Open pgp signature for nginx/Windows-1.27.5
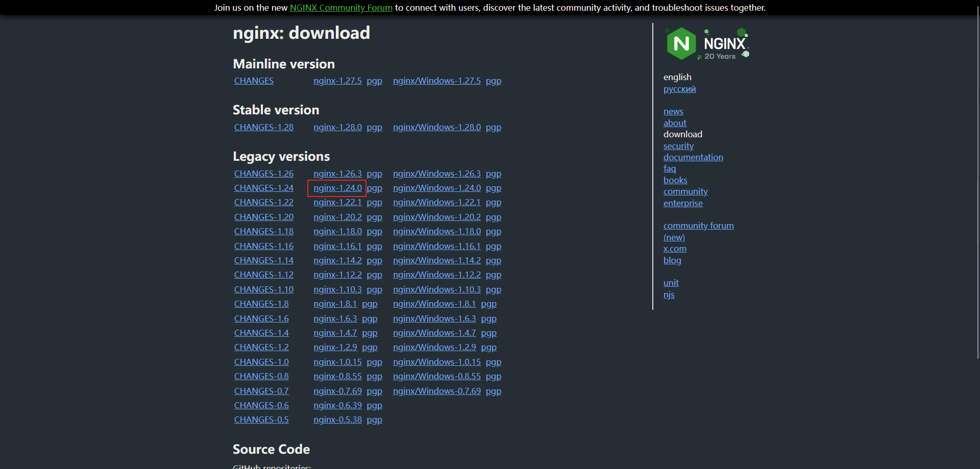This screenshot has width=980, height=469. (x=494, y=81)
